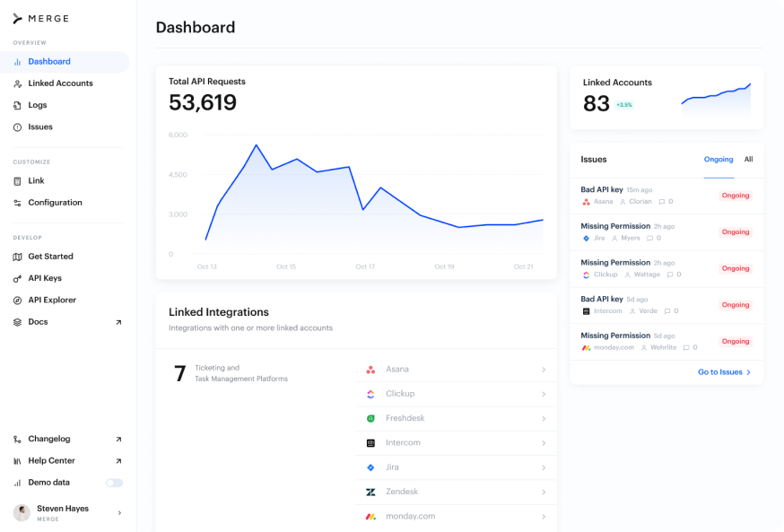This screenshot has width=784, height=532.
Task: Click the Linked Accounts sparkline chart
Action: pos(716,98)
